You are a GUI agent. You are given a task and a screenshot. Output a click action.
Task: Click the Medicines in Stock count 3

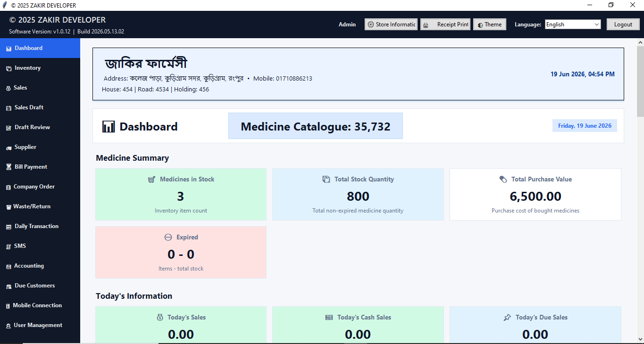click(x=181, y=197)
